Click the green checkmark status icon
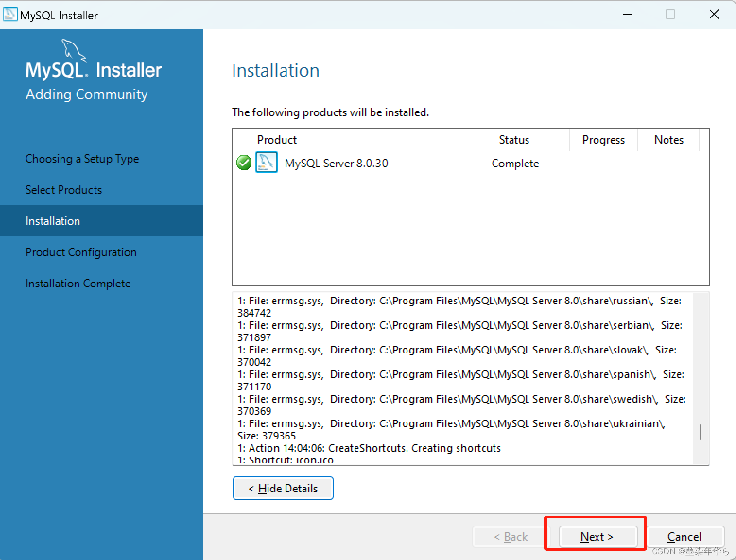 point(244,163)
